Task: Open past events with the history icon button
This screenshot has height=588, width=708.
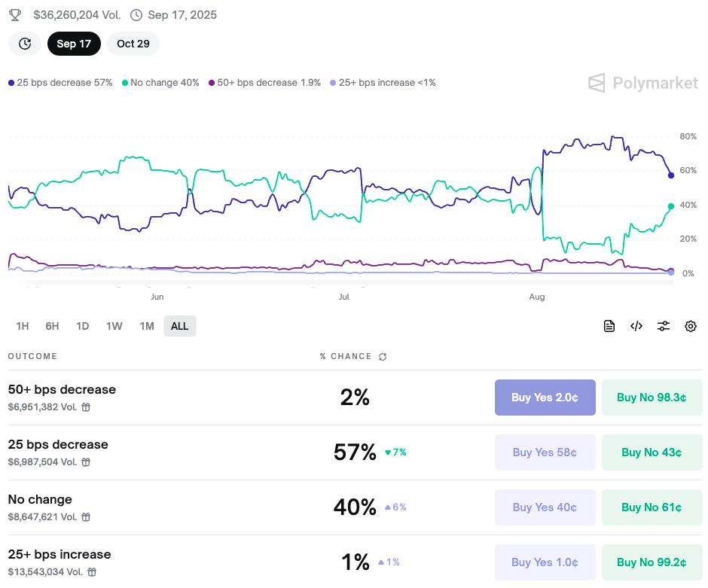Action: click(25, 44)
